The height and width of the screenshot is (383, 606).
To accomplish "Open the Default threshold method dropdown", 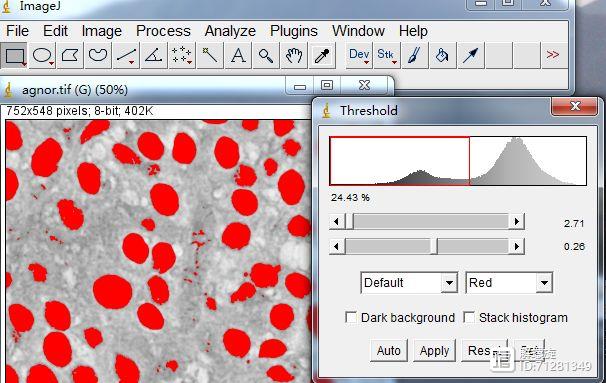I will (x=409, y=283).
